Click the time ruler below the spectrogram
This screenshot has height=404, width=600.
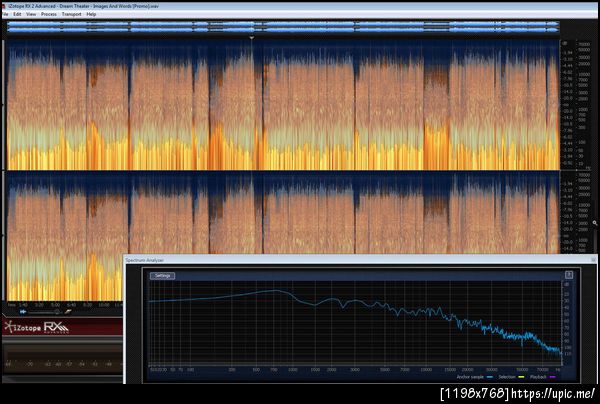click(x=65, y=305)
